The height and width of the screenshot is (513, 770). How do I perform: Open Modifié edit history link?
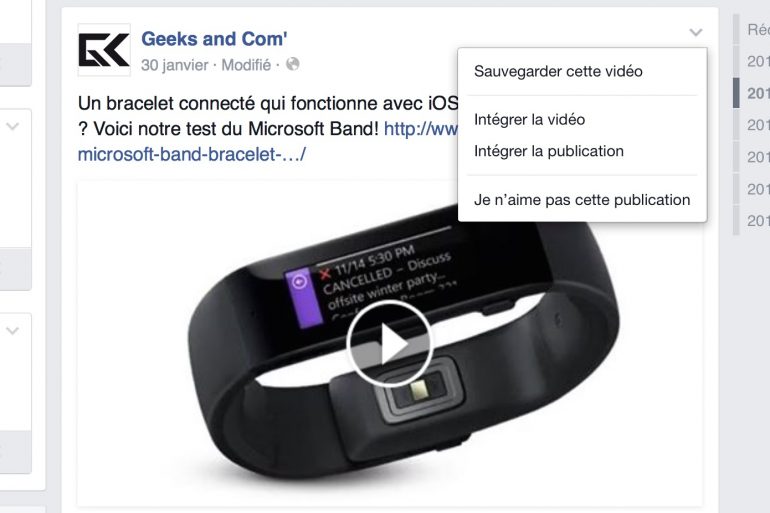point(246,65)
